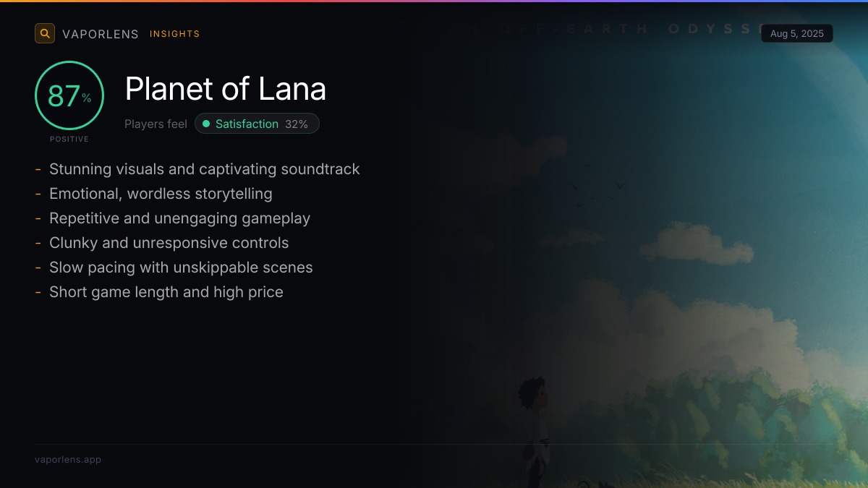The height and width of the screenshot is (488, 868).
Task: Click the Aug 5, 2025 date badge
Action: click(796, 33)
